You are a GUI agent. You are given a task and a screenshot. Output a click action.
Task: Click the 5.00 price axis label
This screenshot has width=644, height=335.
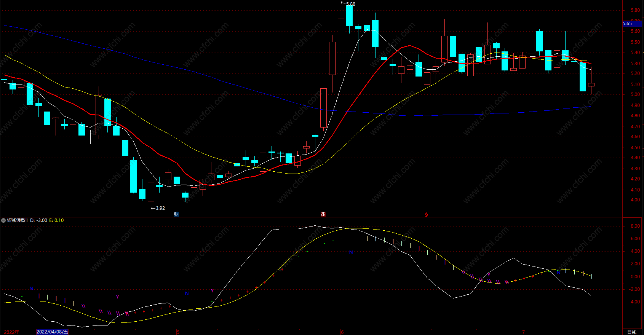[x=635, y=94]
